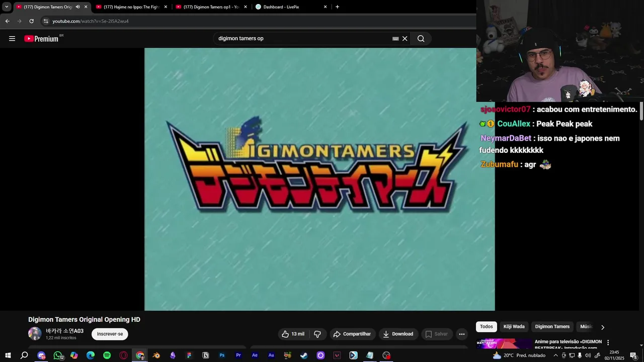Click the Salvar save button
Image resolution: width=644 pixels, height=362 pixels.
[436, 334]
